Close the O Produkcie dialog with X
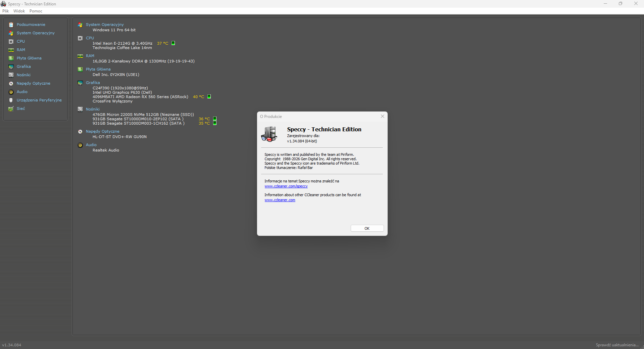Screen dimensions: 644x349 click(x=383, y=116)
